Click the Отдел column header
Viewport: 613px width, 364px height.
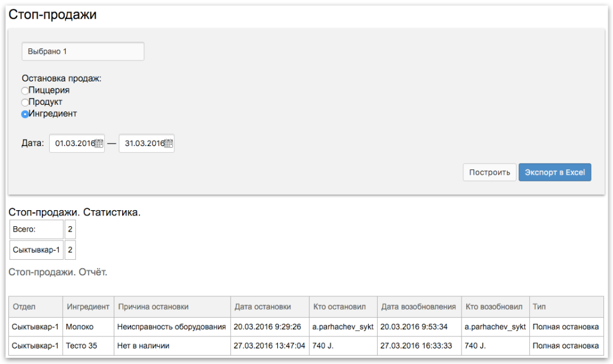pos(35,307)
